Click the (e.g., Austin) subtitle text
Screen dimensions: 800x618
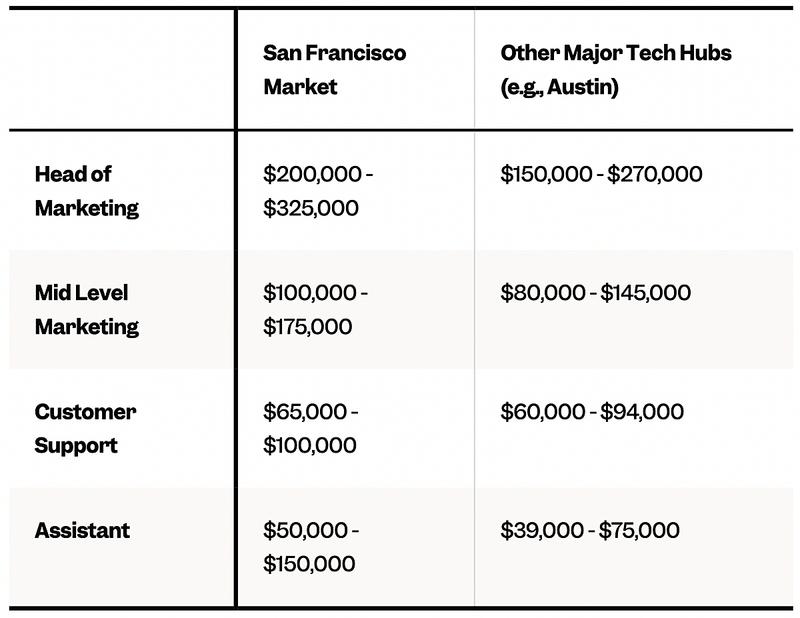pos(559,87)
